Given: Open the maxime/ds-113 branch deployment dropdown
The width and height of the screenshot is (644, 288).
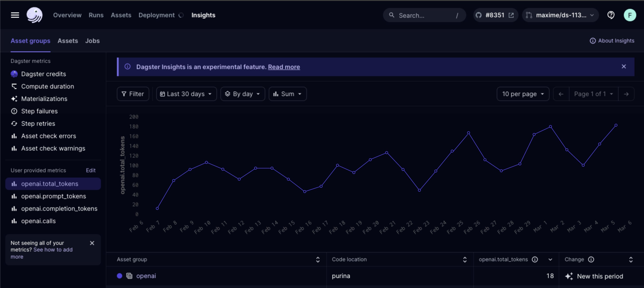Looking at the screenshot, I should point(560,15).
